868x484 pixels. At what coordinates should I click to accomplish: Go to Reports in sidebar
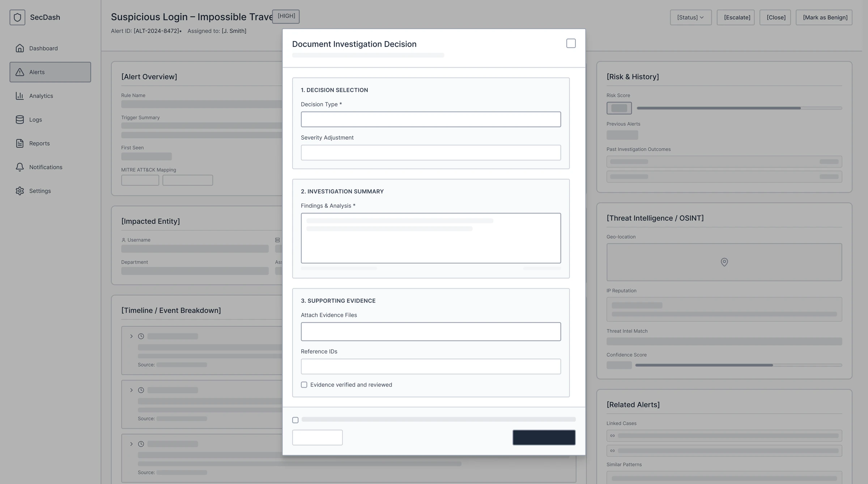[x=50, y=143]
